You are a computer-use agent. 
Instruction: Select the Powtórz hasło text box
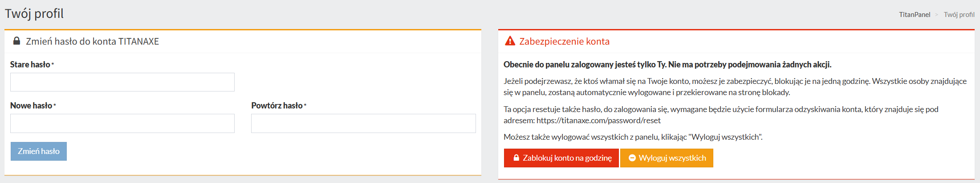pos(363,123)
